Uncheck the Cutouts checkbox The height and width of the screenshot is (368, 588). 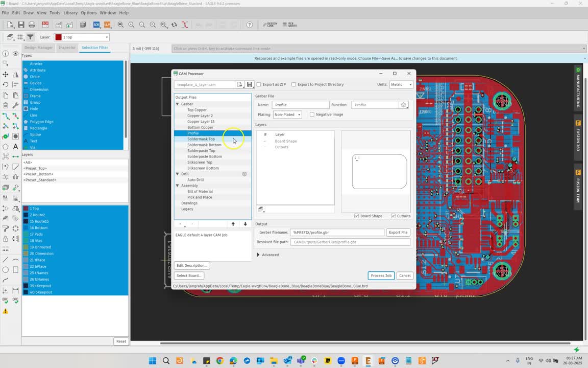pos(393,216)
